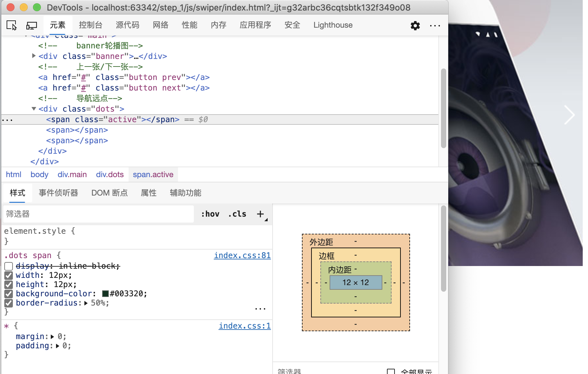Add a new style rule with plus icon
The image size is (588, 374).
pos(260,214)
